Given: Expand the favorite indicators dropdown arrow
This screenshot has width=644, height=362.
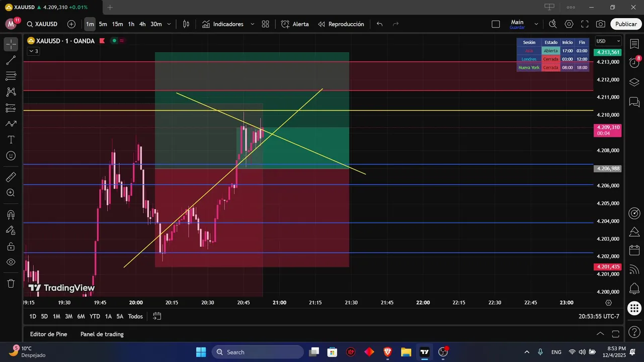Looking at the screenshot, I should point(252,24).
